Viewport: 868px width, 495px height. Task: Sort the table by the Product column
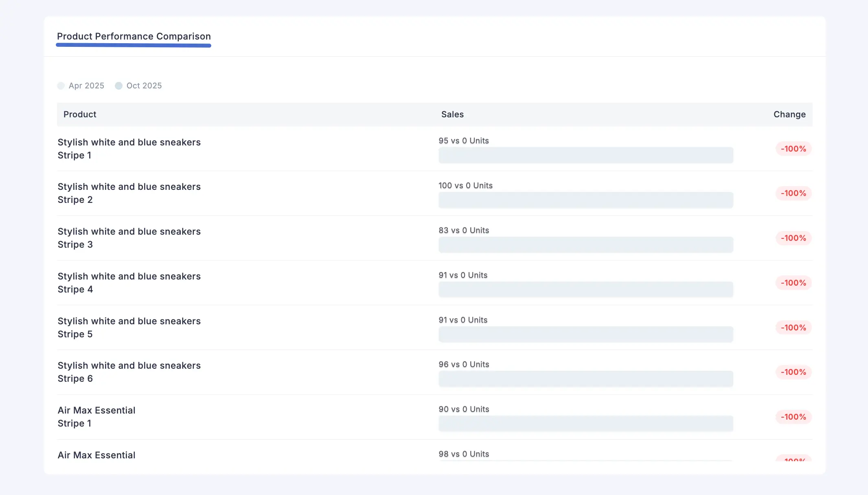pos(79,114)
